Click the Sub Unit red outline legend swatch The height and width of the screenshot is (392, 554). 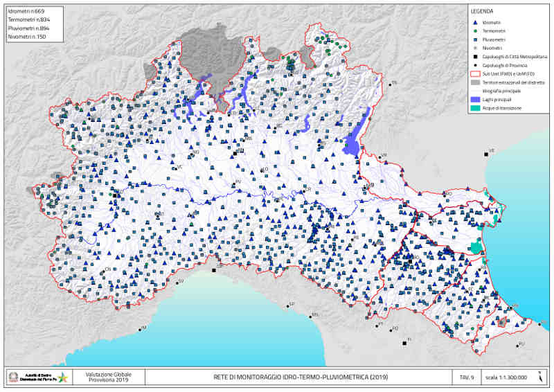tap(476, 74)
